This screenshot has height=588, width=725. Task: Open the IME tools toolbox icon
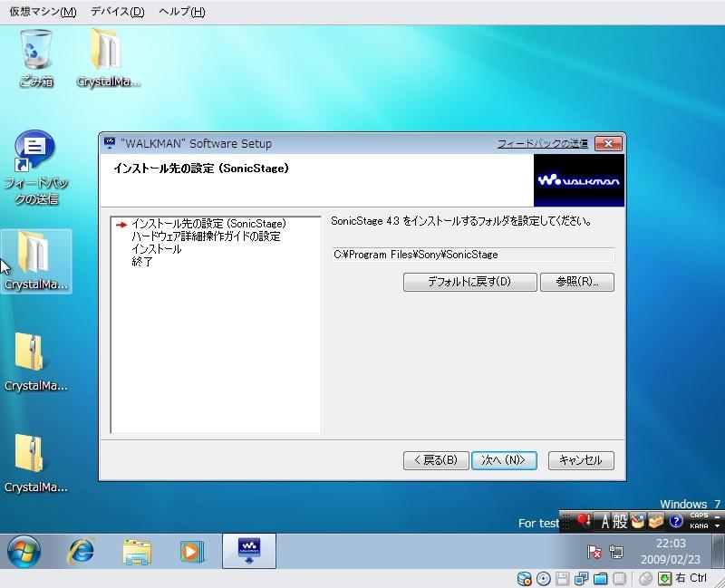coord(655,522)
